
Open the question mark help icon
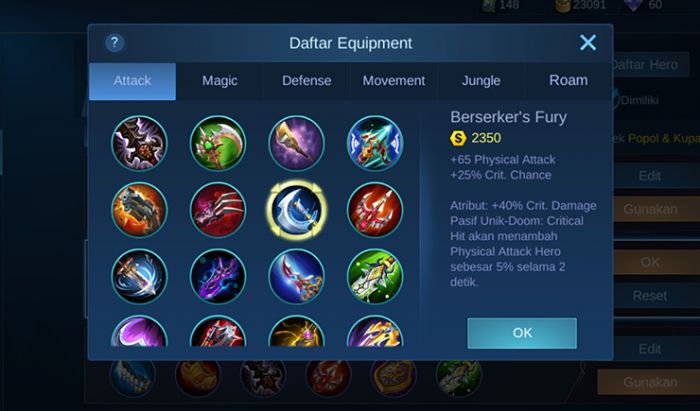point(115,43)
